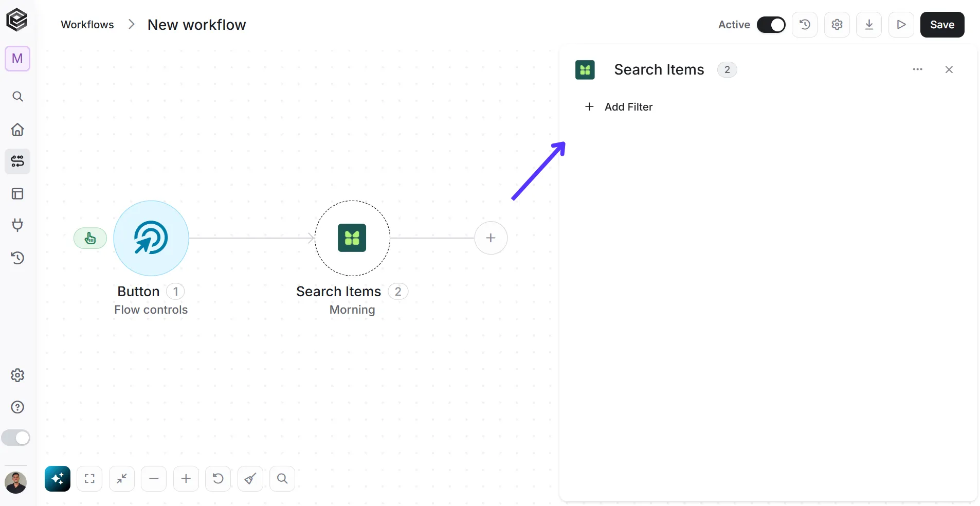Open the M workspace switcher
Image resolution: width=980 pixels, height=506 pixels.
click(17, 59)
